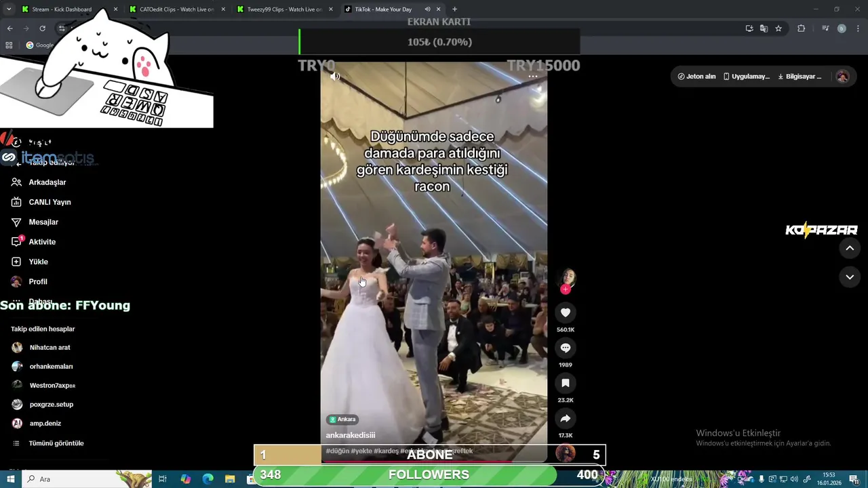Switch to CATOedit Clips browser tab
868x488 pixels.
176,9
